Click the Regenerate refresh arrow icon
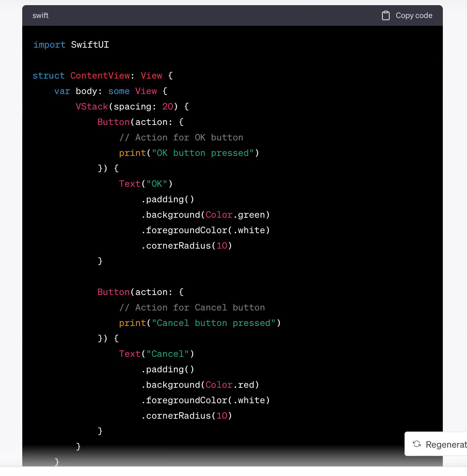Viewport: 467px width, 476px height. 416,444
